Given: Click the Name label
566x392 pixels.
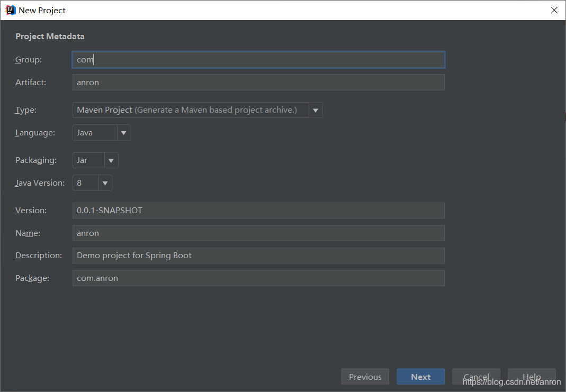Looking at the screenshot, I should (28, 233).
